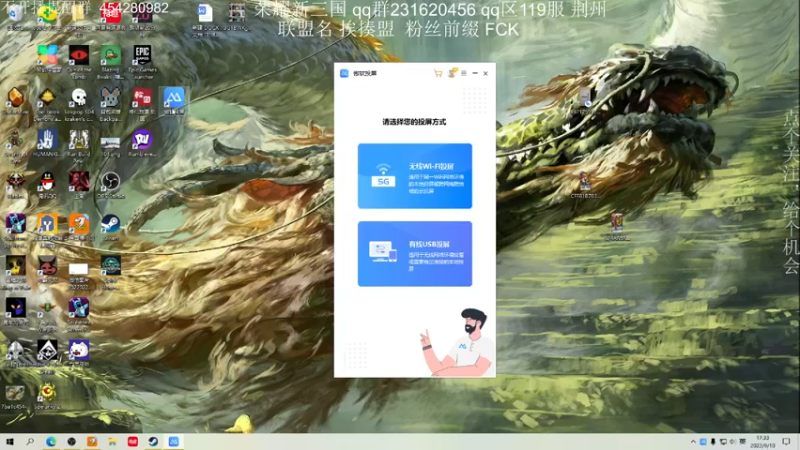Open OBS Studio from the taskbar
This screenshot has height=450, width=800.
click(71, 442)
